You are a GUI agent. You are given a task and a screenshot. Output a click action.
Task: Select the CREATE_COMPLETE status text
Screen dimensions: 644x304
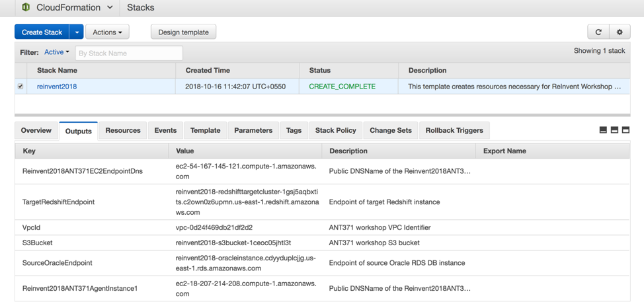(342, 87)
